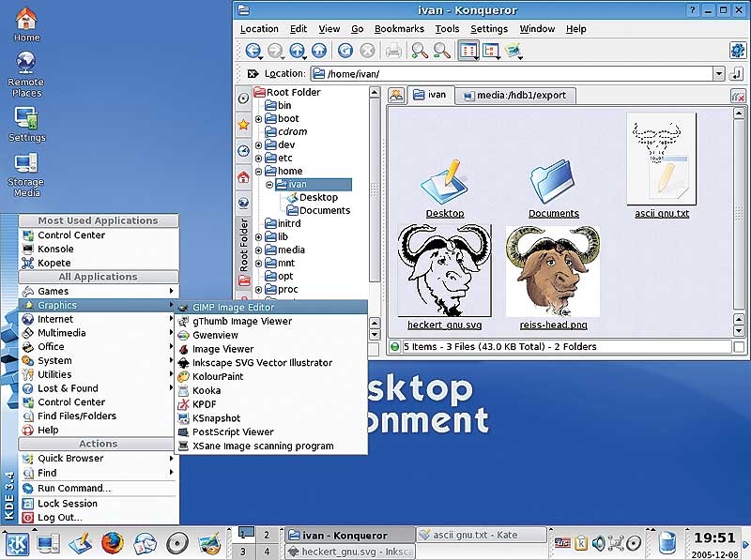The image size is (751, 560).
Task: Click the animated KDE gear icon
Action: 738,51
